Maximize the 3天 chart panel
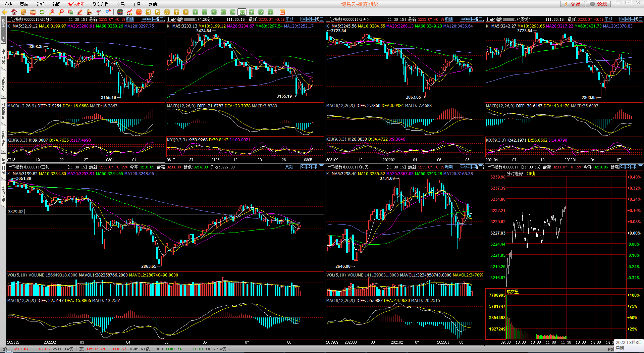 point(481,19)
